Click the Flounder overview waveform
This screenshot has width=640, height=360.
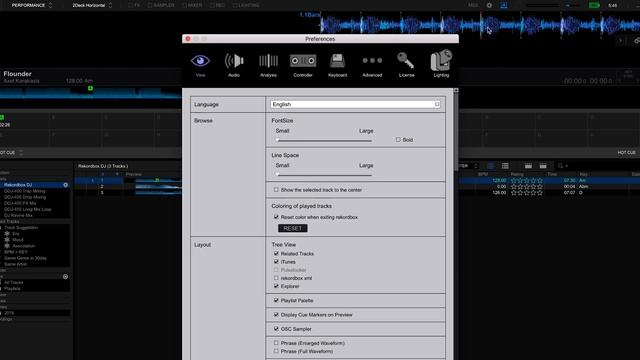91,93
